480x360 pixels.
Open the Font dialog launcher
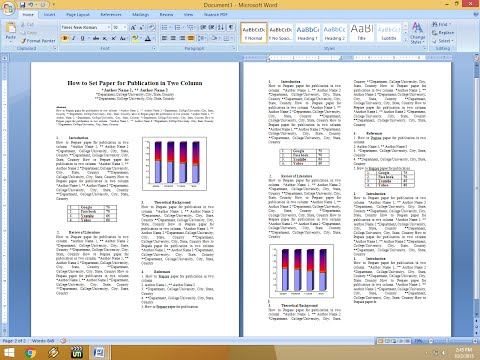pos(154,48)
